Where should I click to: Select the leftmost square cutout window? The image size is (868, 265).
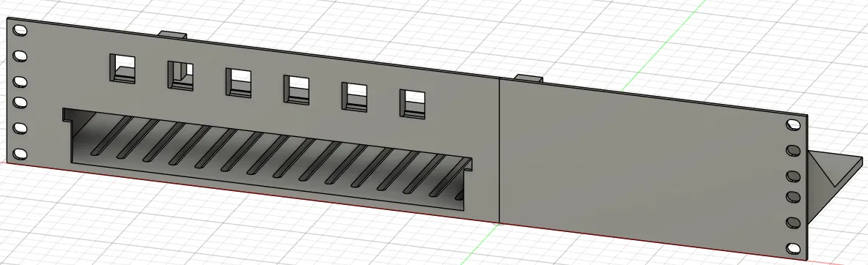pos(123,69)
